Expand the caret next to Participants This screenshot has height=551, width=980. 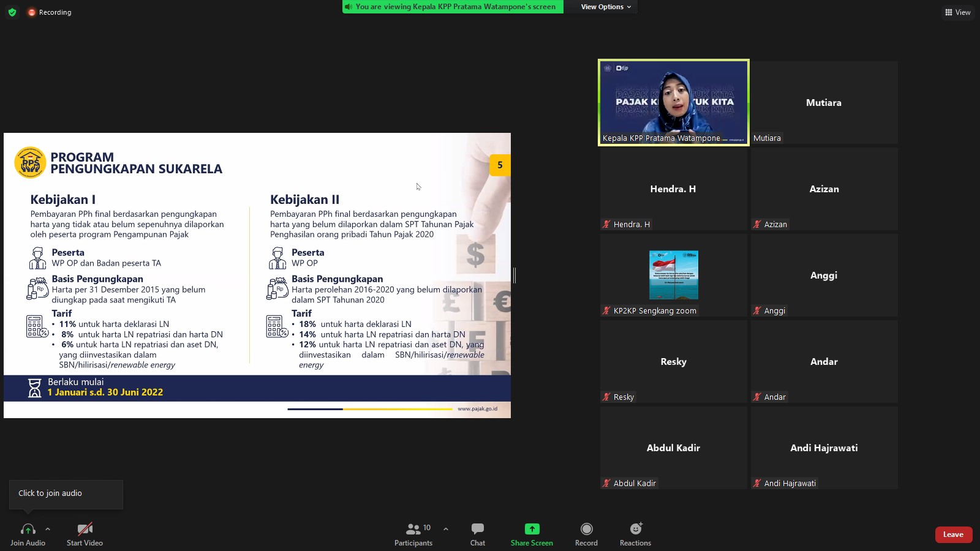[x=445, y=529]
